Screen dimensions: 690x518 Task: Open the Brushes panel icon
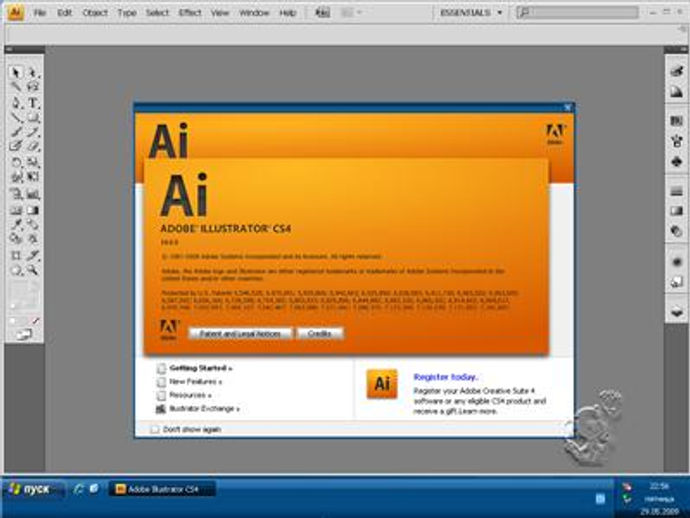(676, 141)
